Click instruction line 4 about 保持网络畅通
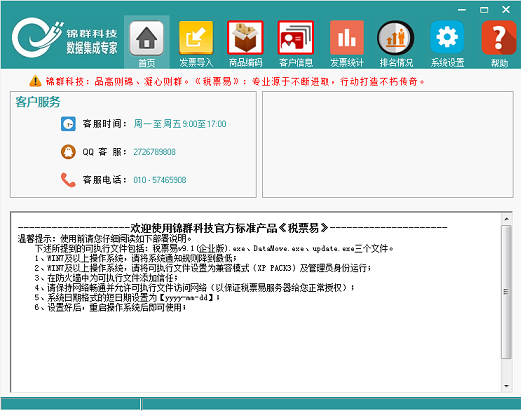 pos(194,287)
